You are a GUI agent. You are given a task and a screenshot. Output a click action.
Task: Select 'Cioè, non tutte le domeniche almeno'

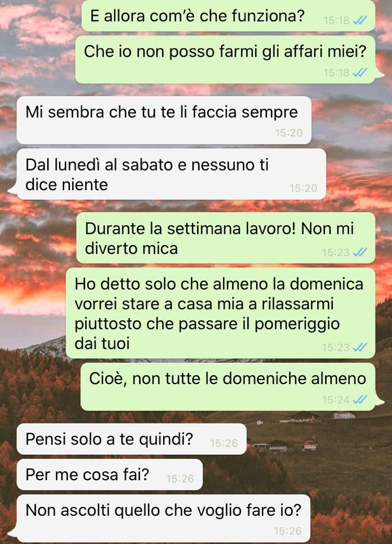click(x=228, y=387)
